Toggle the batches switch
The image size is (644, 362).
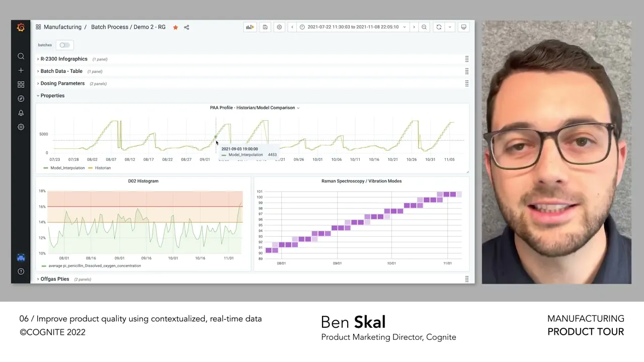pos(64,45)
